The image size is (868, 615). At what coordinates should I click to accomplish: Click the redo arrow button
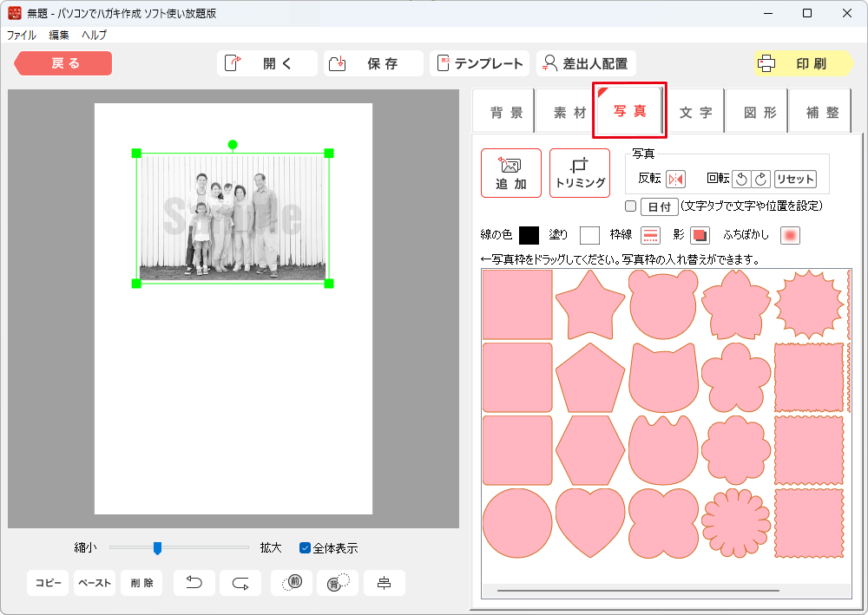coord(240,583)
